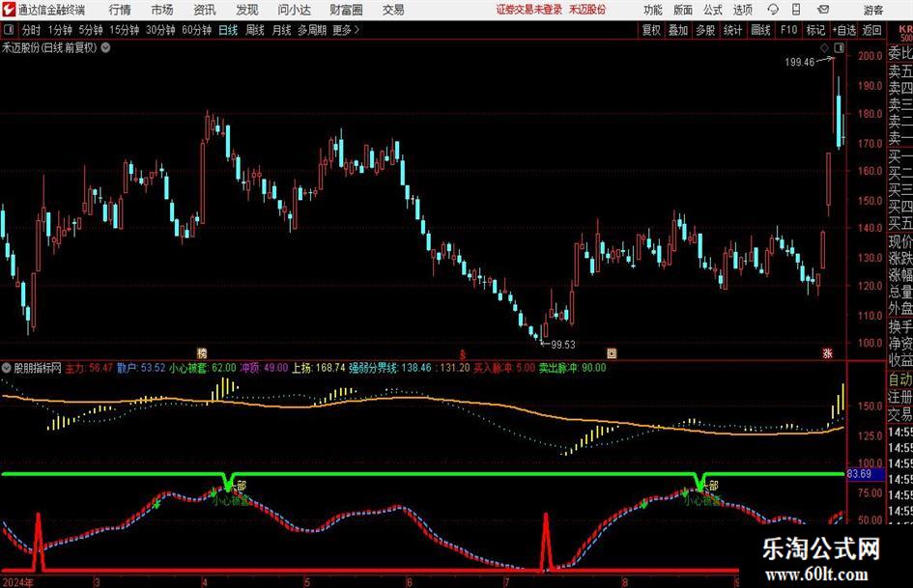Click the 199.46 high price label
The width and height of the screenshot is (913, 588).
pyautogui.click(x=799, y=62)
